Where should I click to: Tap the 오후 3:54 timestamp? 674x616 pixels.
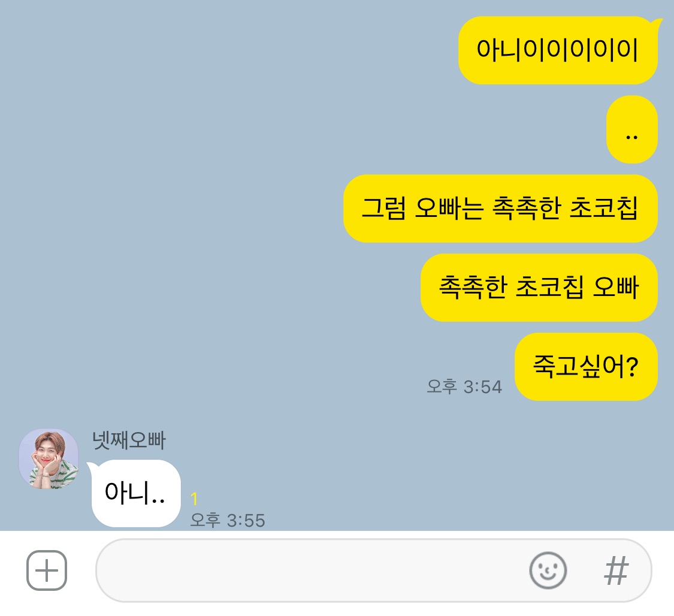point(464,386)
